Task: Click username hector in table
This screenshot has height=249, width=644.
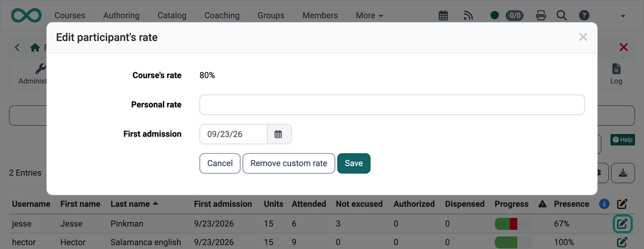Action: point(24,242)
